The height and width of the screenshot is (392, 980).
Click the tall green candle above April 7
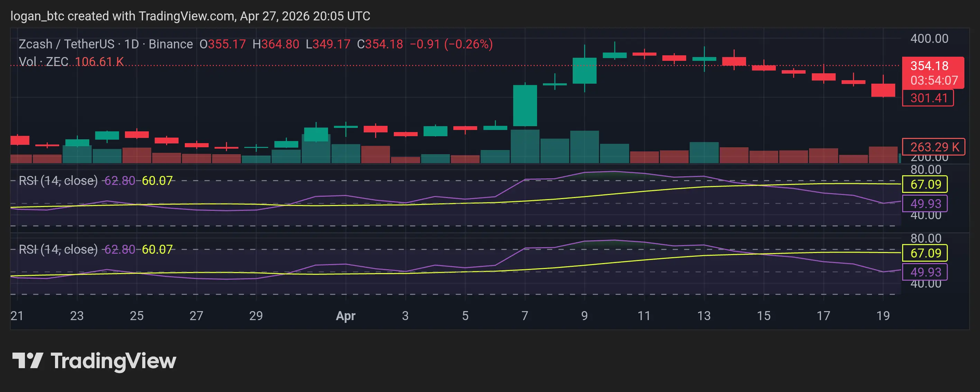tap(525, 106)
